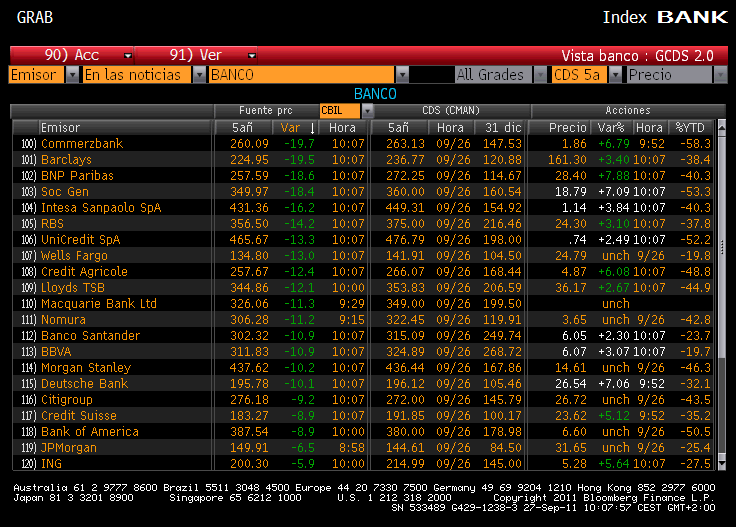
Task: Expand the En las noticias dropdown arrow
Action: coord(199,75)
